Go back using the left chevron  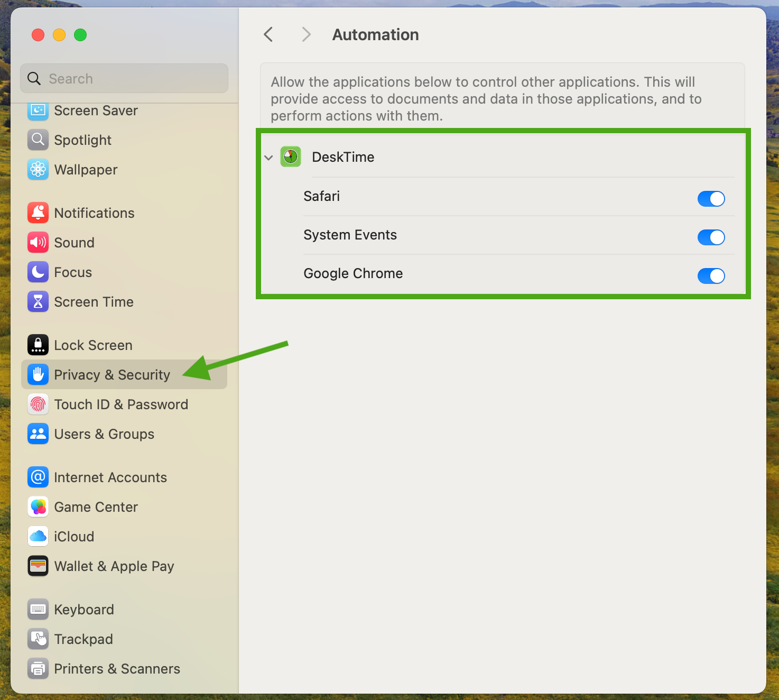coord(268,35)
